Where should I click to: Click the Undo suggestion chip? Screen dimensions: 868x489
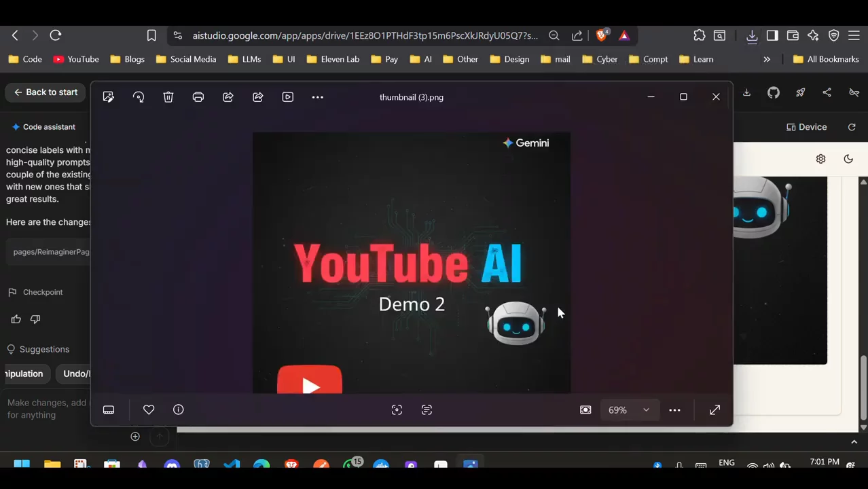click(x=73, y=374)
